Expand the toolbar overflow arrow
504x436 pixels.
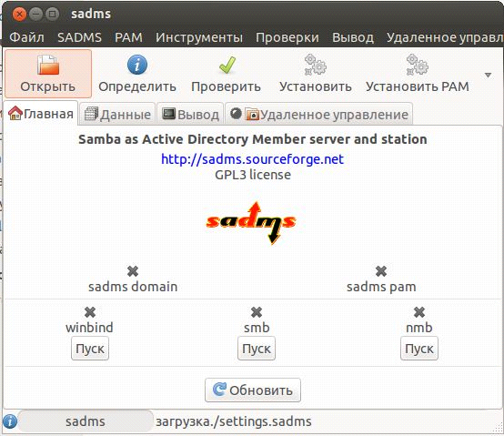click(x=488, y=76)
